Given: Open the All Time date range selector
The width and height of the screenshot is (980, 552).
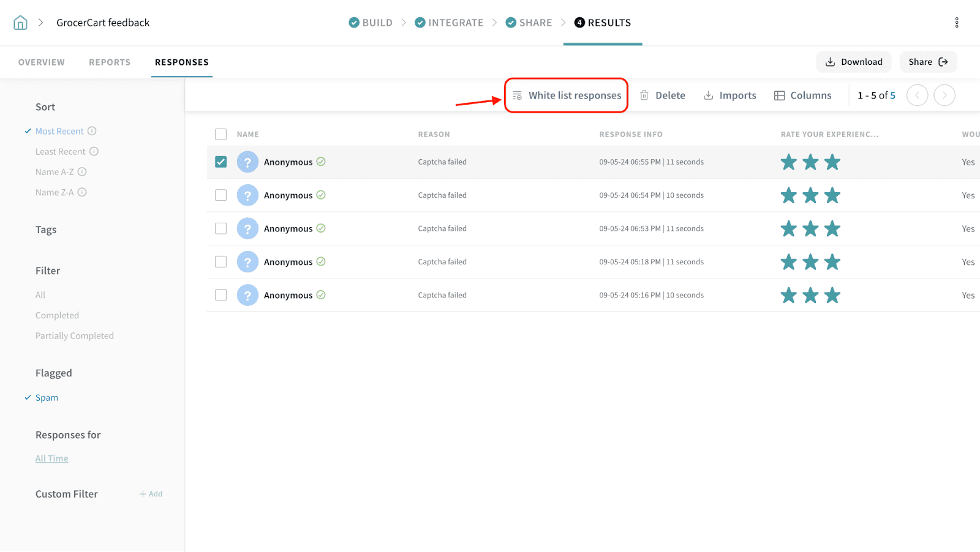Looking at the screenshot, I should [52, 458].
